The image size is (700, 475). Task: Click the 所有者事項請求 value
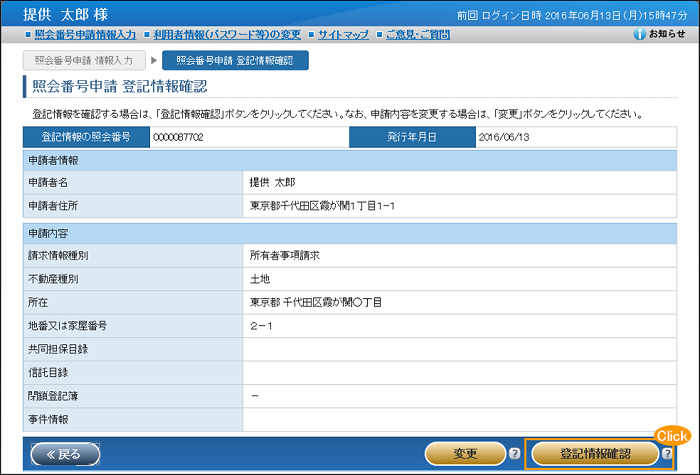(284, 255)
